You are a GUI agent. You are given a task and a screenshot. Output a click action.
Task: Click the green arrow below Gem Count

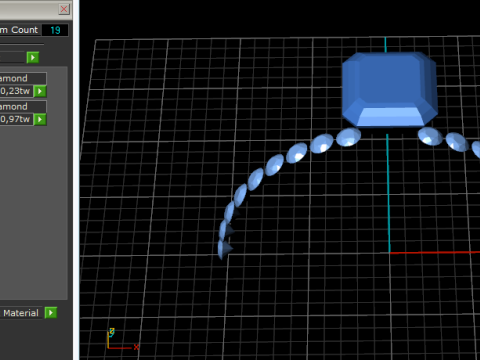click(x=33, y=58)
